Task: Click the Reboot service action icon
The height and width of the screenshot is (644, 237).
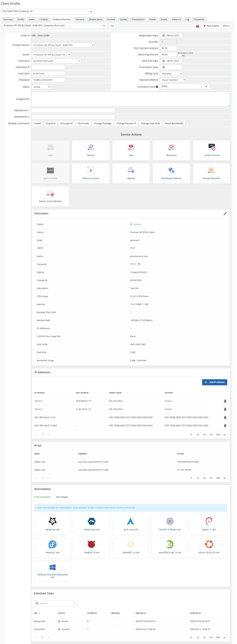Action: click(91, 147)
